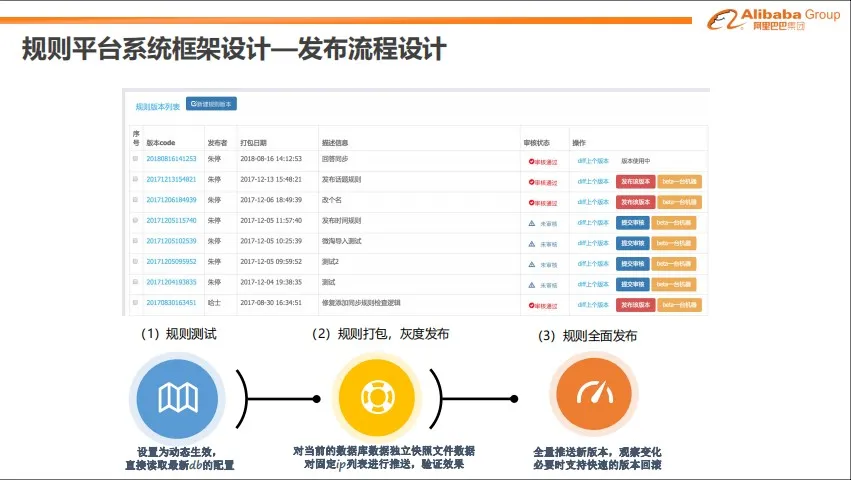The image size is (851, 480).
Task: Click red 审核通过 status icon for 20180816141253
Action: 531,160
